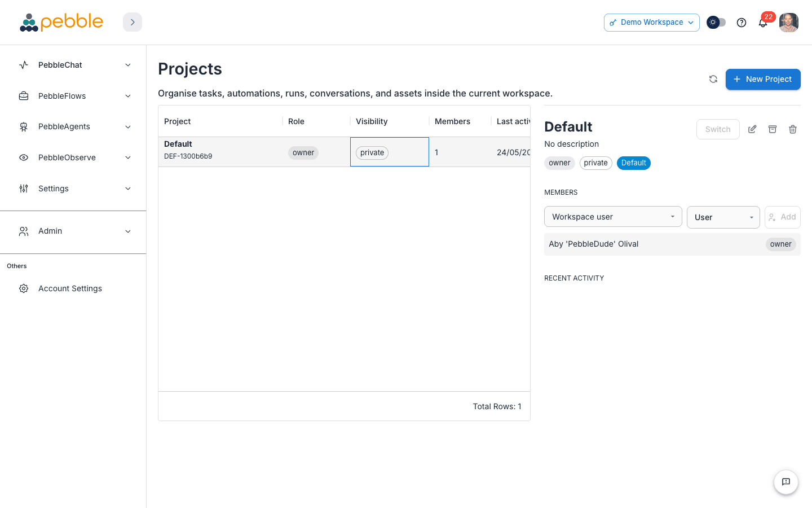Expand the Admin menu chevron

coord(128,231)
